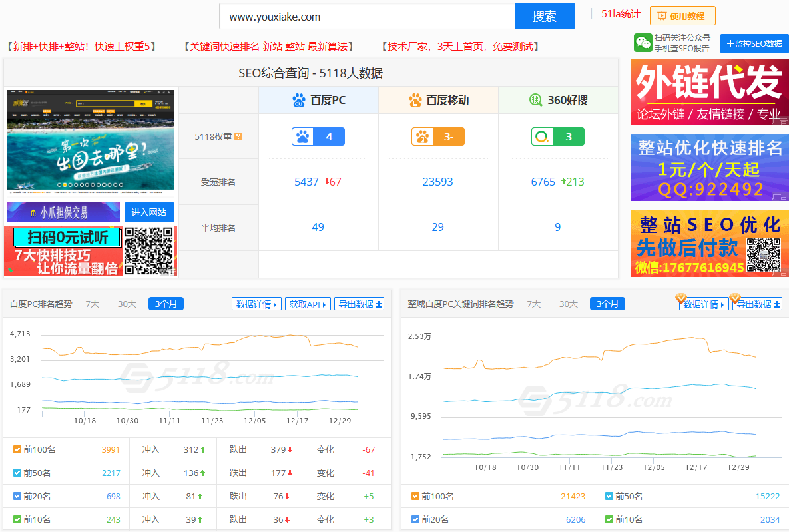Click the 导出数据 button in left chart panel

pyautogui.click(x=360, y=304)
